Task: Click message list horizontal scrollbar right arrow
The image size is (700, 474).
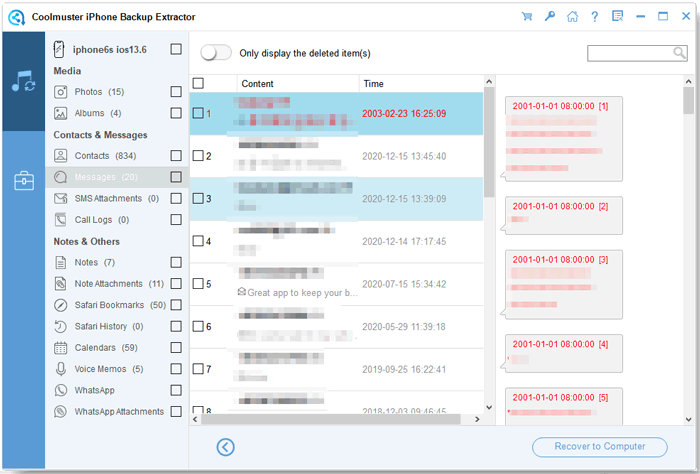Action: (477, 419)
